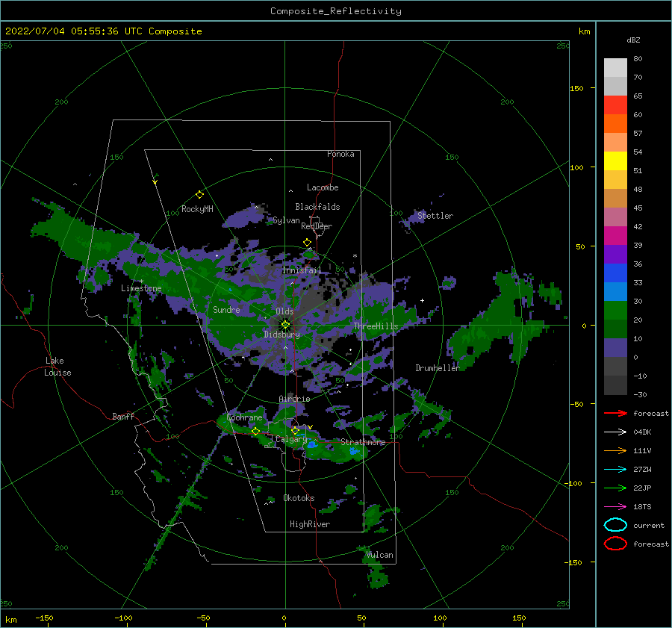
Task: Pick the magenta 42 dBZ color swatch
Action: tap(615, 235)
